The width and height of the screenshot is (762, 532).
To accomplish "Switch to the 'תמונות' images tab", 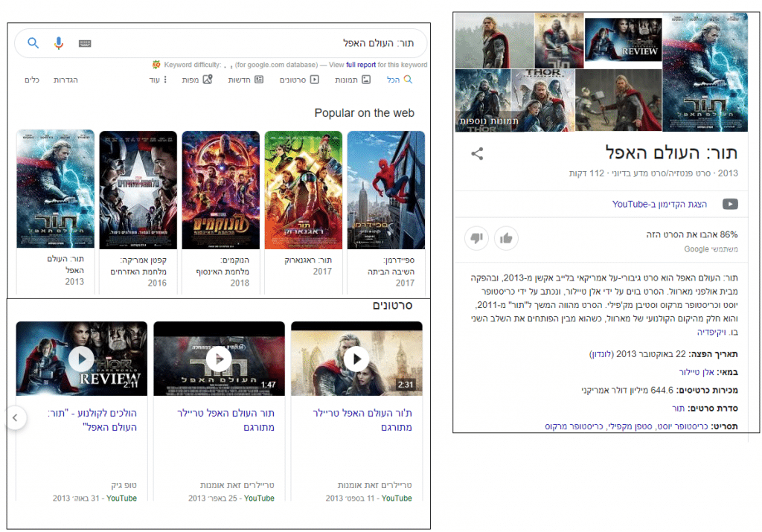I will point(352,80).
